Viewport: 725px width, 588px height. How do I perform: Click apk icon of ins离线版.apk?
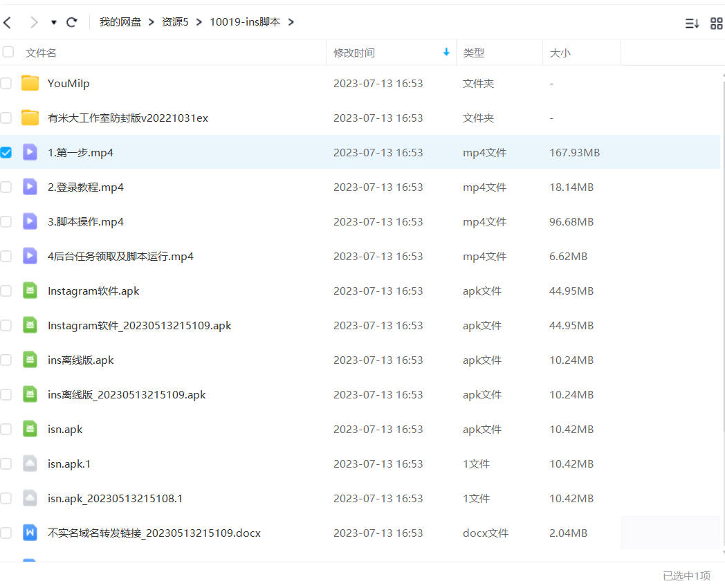[x=30, y=360]
